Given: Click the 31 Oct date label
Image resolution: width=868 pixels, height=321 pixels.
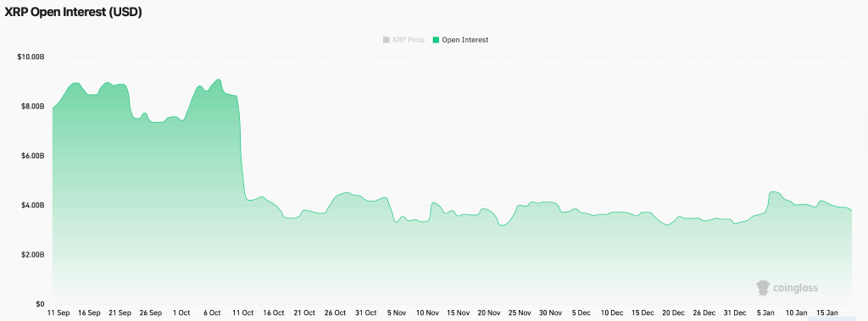Looking at the screenshot, I should tap(366, 313).
